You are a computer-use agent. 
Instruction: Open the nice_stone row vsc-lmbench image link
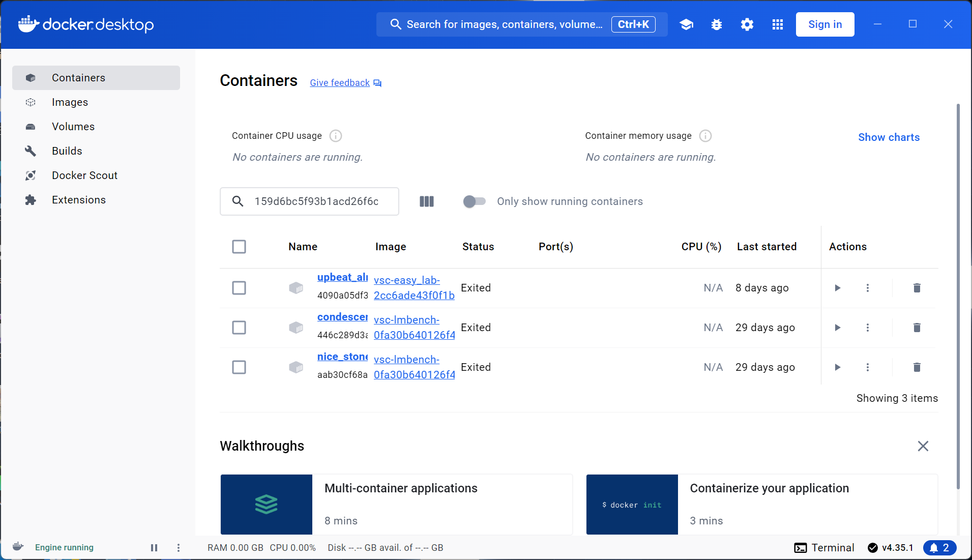414,367
